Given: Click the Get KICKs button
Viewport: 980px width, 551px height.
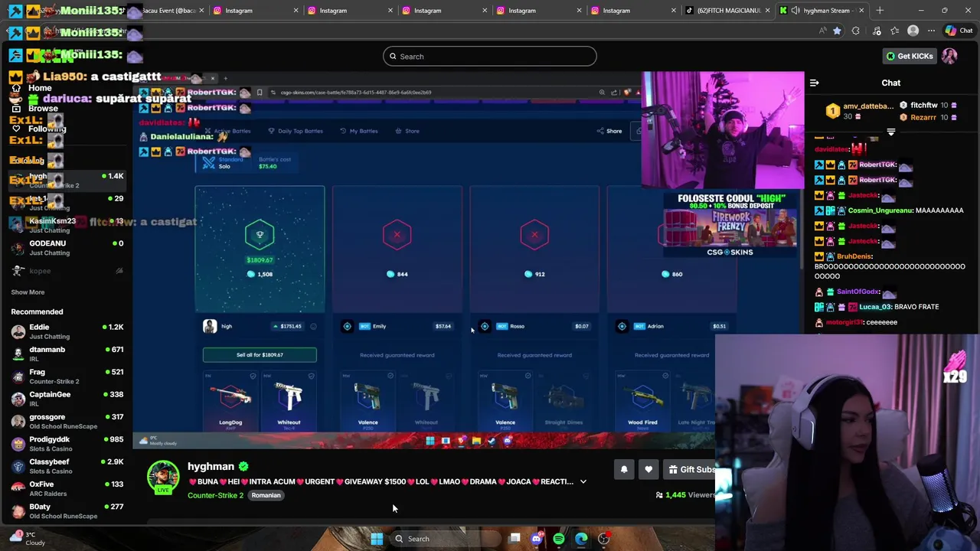Looking at the screenshot, I should click(x=910, y=56).
